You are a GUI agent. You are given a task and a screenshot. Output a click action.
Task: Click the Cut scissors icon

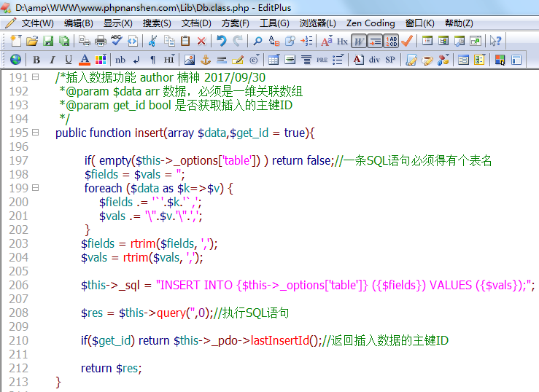[152, 42]
